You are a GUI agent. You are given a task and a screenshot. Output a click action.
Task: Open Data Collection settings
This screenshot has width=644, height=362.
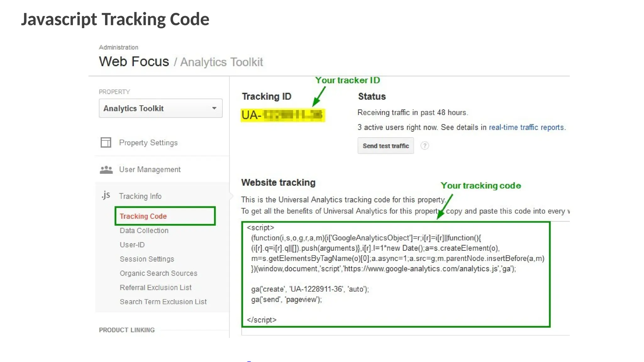[144, 230]
